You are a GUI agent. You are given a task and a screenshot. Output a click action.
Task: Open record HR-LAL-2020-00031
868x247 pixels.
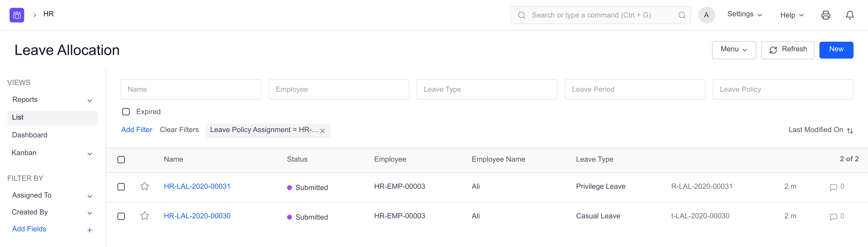click(x=197, y=186)
